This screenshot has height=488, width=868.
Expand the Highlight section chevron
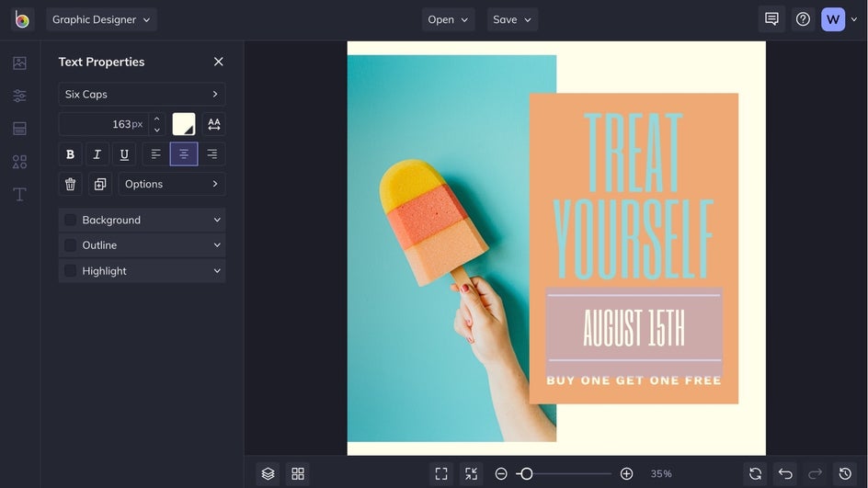[217, 271]
